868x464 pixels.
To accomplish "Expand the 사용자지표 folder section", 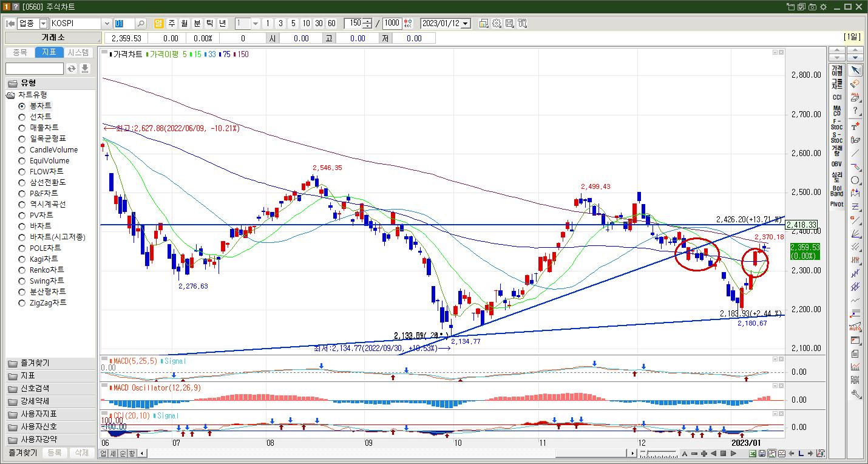I will 50,414.
